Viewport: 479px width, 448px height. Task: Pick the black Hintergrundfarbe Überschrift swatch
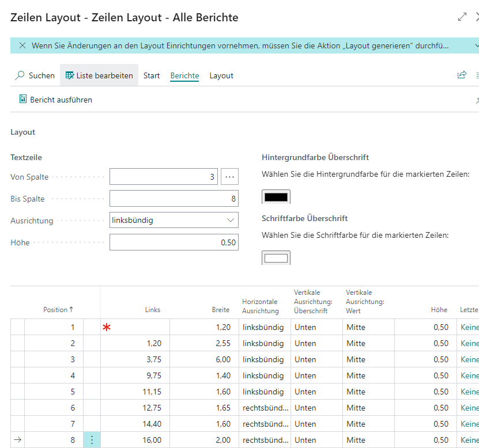[276, 197]
